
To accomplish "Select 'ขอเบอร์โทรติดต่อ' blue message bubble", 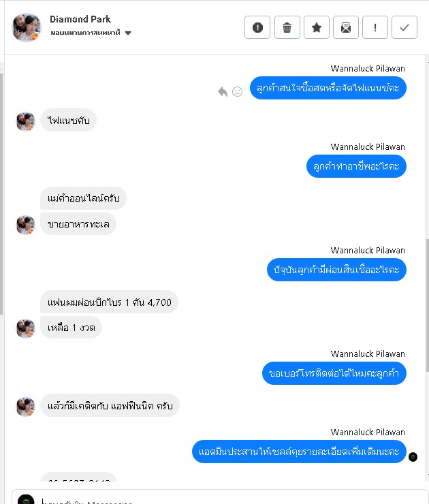I will 334,373.
